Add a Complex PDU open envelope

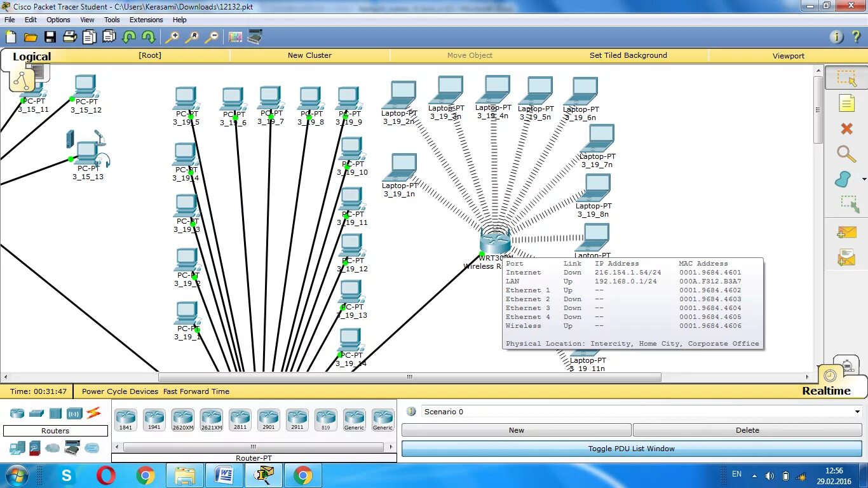click(x=846, y=257)
